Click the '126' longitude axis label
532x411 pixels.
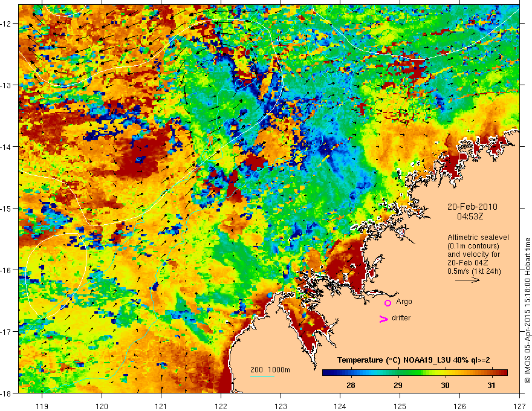(x=459, y=406)
